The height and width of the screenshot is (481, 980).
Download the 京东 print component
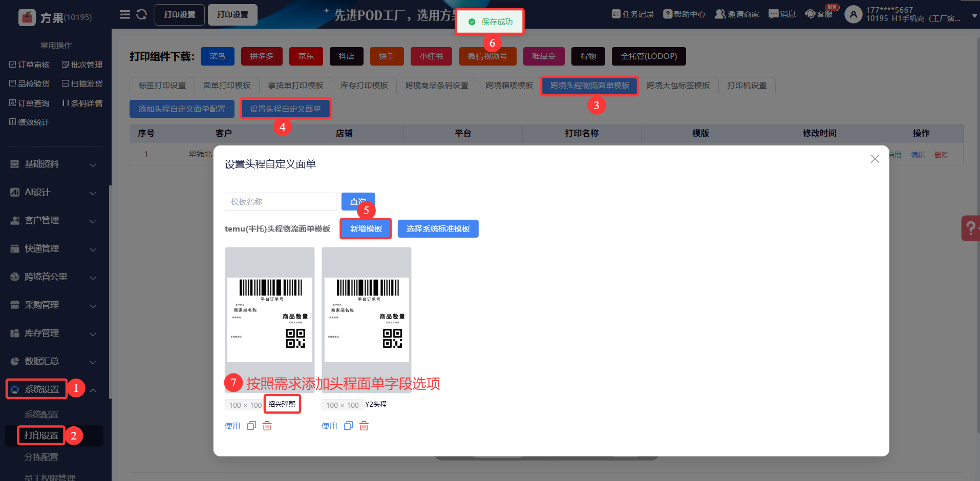[306, 56]
